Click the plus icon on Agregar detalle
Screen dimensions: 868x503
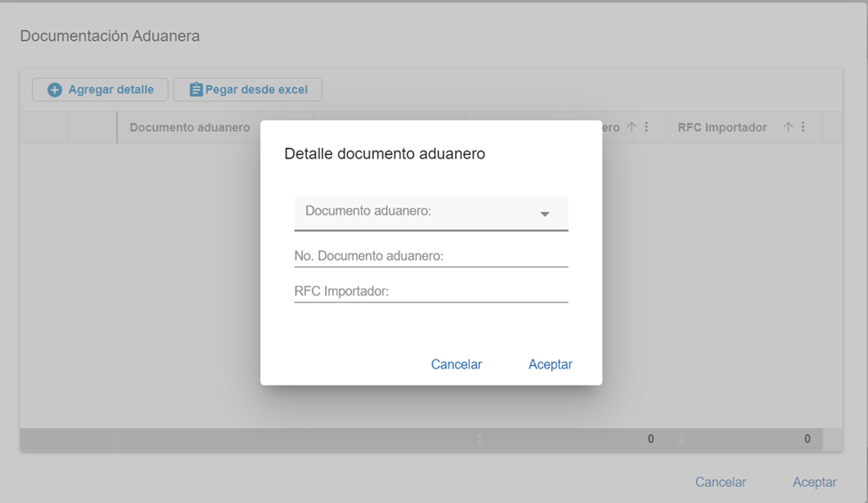tap(54, 90)
